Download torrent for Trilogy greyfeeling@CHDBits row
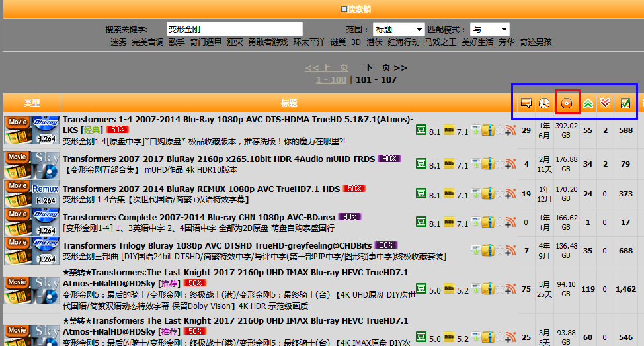This screenshot has width=644, height=346. tap(475, 250)
